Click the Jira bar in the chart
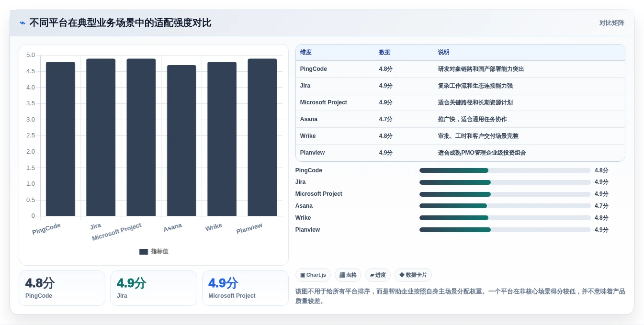644x325 pixels. tap(101, 137)
